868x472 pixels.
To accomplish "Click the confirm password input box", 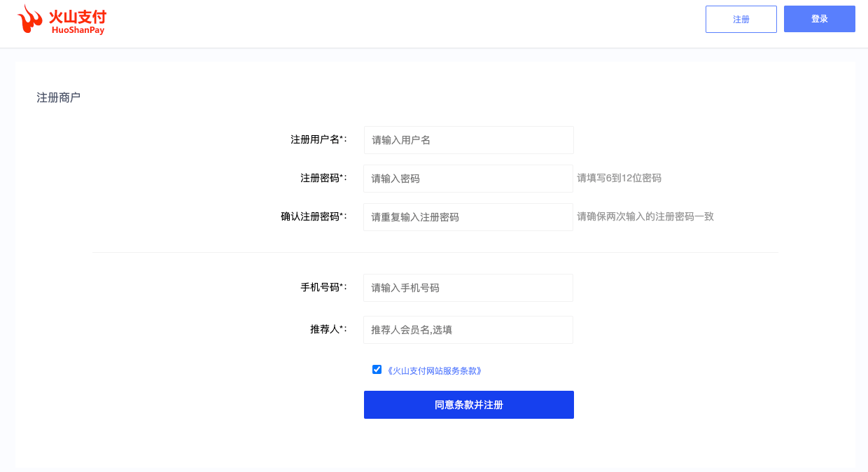I will point(468,217).
